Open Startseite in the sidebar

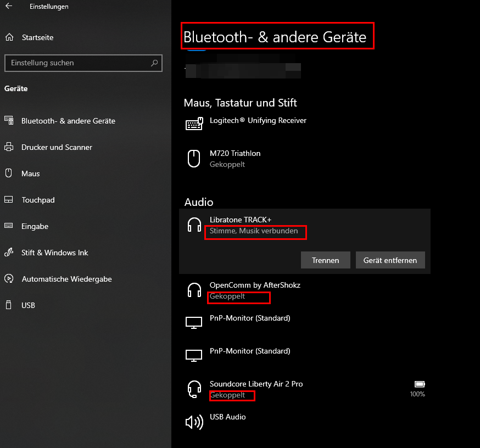[x=37, y=37]
